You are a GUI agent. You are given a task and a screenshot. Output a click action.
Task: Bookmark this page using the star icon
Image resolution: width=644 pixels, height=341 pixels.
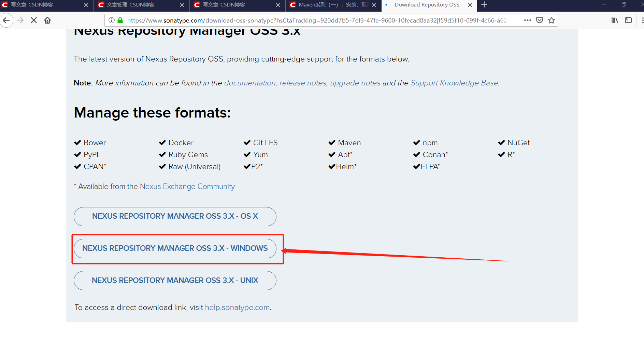point(551,20)
